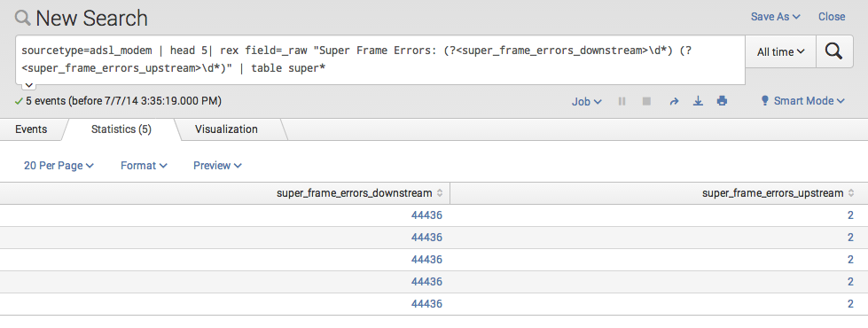Click the upstream value 2 in fourth row
The image size is (868, 328).
click(x=850, y=282)
